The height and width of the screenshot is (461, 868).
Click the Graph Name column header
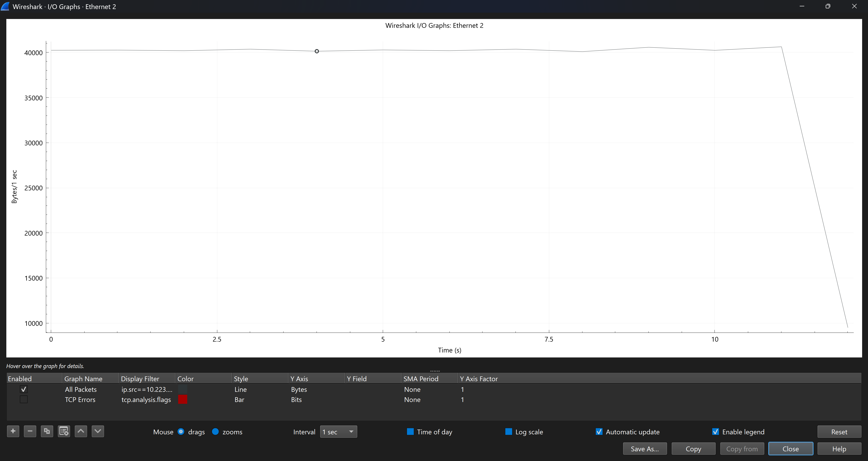91,378
